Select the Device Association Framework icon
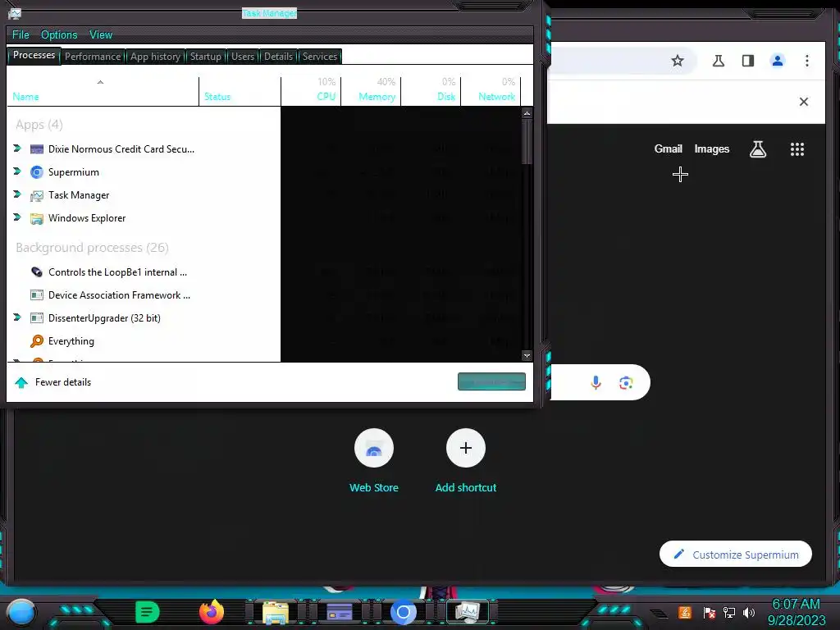This screenshot has height=630, width=840. pyautogui.click(x=36, y=295)
